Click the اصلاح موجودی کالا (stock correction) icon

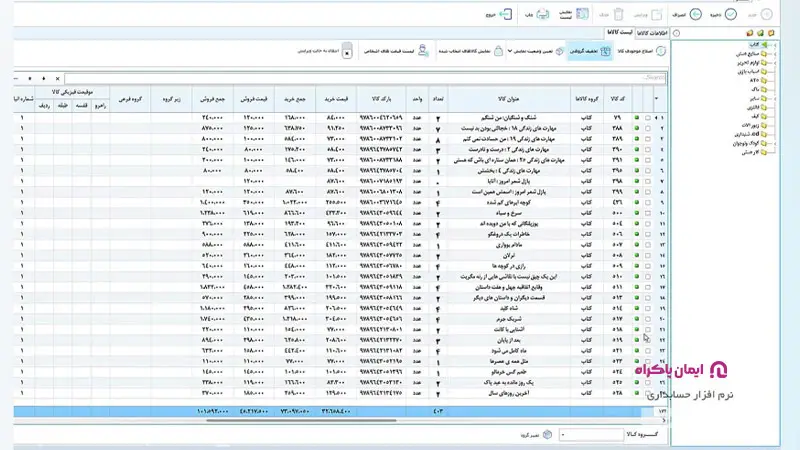coord(661,52)
